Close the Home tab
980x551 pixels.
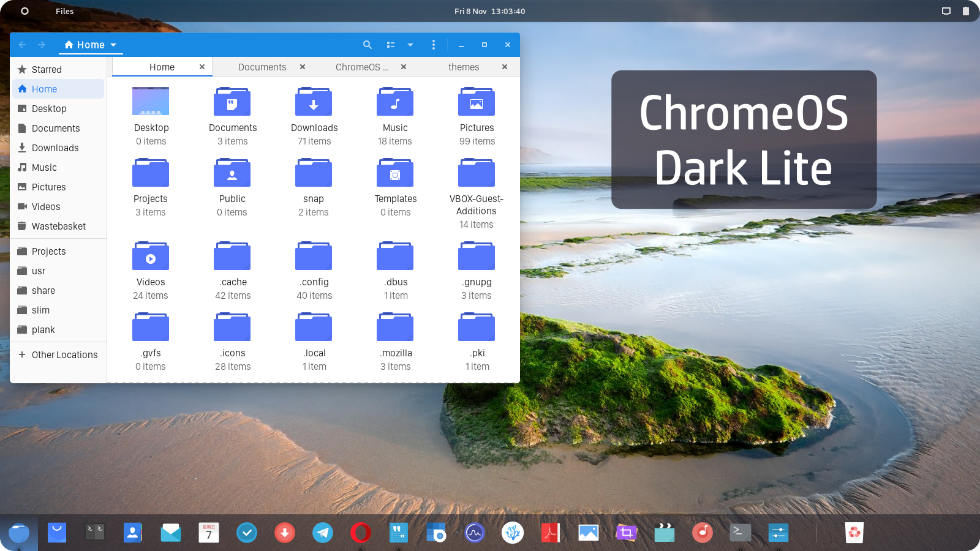pyautogui.click(x=202, y=67)
